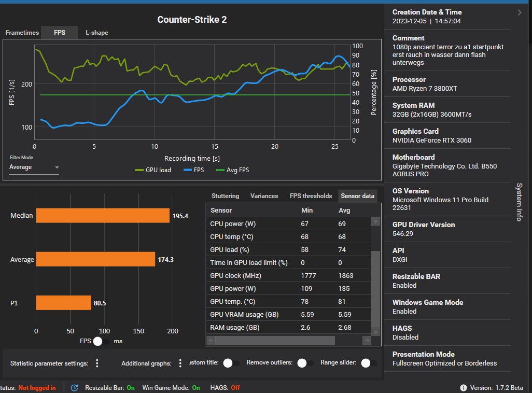
Task: Click the Not logged in status
Action: tap(37, 388)
